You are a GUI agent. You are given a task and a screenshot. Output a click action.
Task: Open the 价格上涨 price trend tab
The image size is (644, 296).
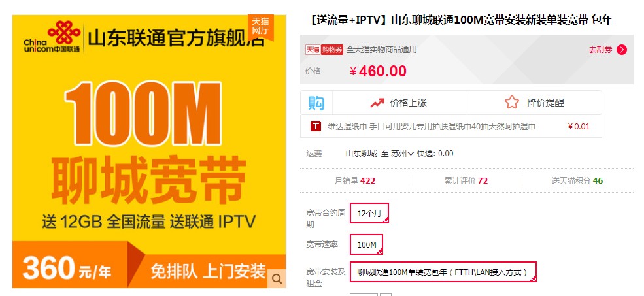[x=399, y=103]
